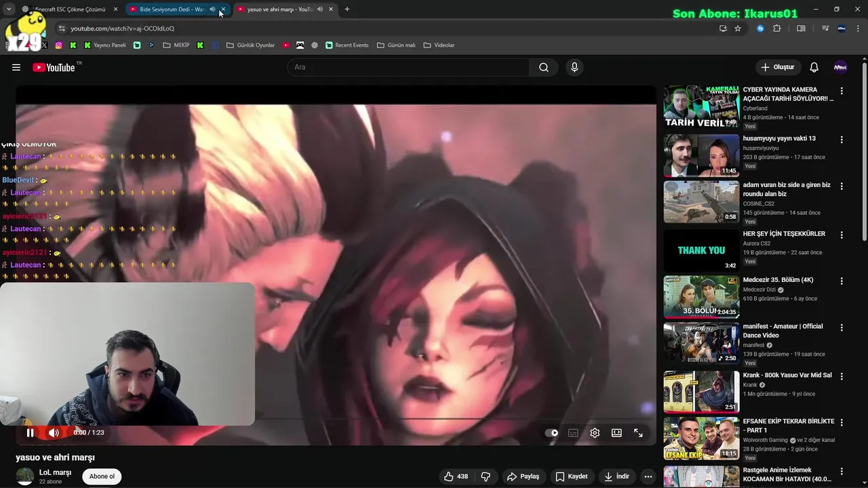This screenshot has width=868, height=488.
Task: Open the YouTube account avatar menu
Action: click(840, 67)
